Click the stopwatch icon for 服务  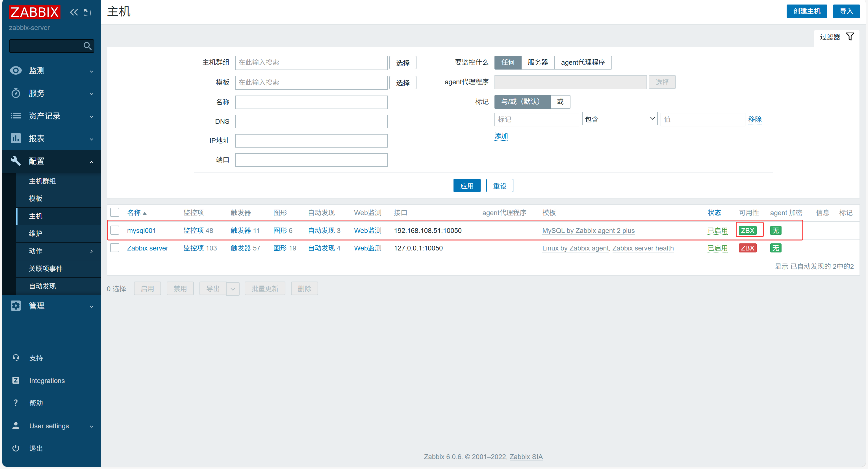pyautogui.click(x=16, y=93)
